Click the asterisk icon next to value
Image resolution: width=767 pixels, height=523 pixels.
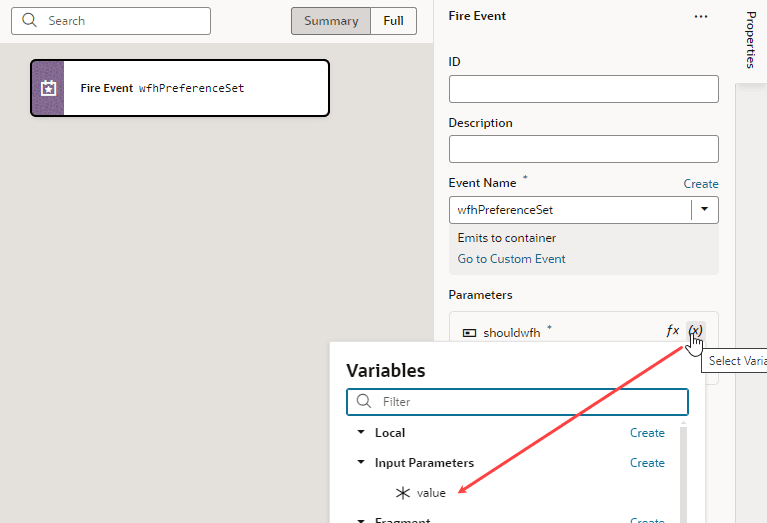(x=403, y=493)
